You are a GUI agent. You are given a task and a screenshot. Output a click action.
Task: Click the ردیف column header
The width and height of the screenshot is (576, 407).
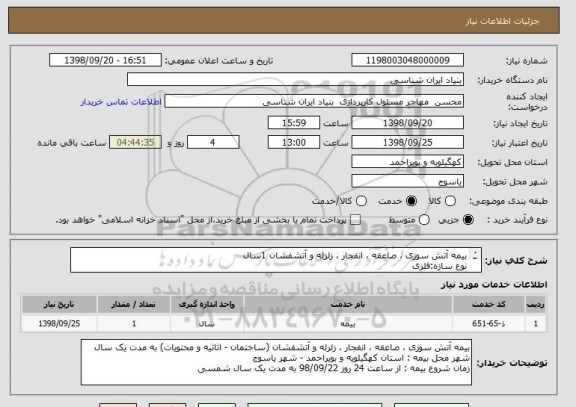click(536, 305)
